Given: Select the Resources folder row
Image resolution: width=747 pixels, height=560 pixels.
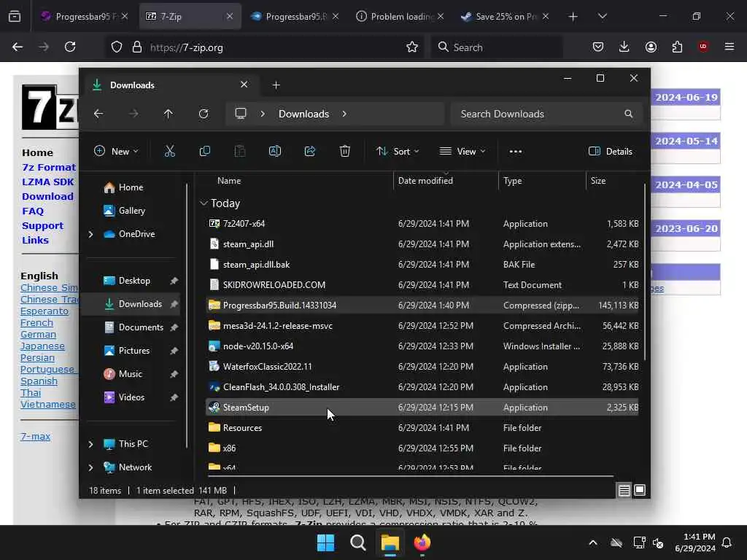Looking at the screenshot, I should pos(422,427).
